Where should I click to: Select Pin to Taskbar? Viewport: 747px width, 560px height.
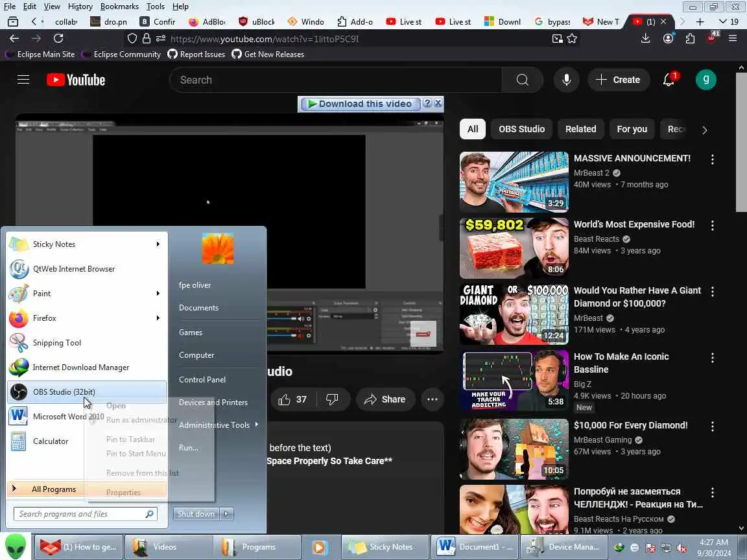[x=130, y=439]
